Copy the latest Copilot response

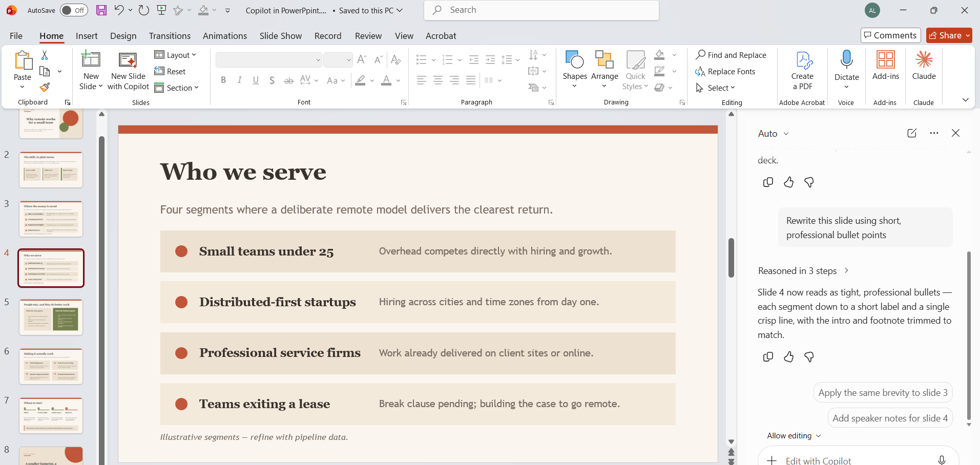click(768, 357)
